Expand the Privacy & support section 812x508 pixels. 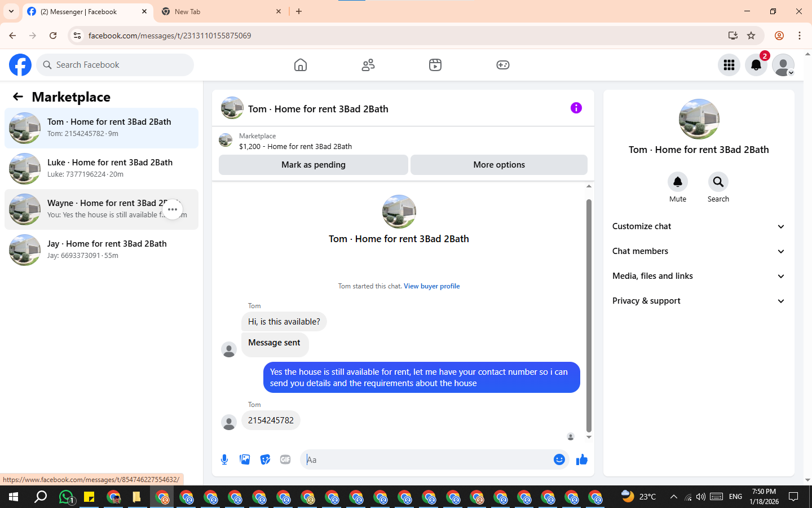699,301
